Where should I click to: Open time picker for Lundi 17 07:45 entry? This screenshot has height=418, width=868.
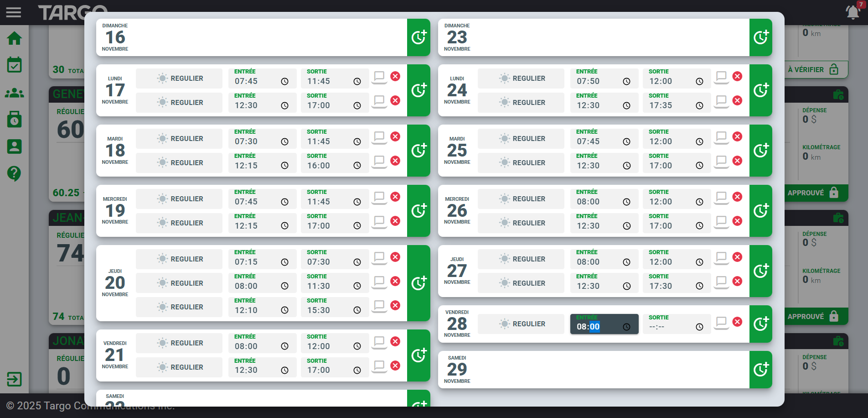pos(284,82)
